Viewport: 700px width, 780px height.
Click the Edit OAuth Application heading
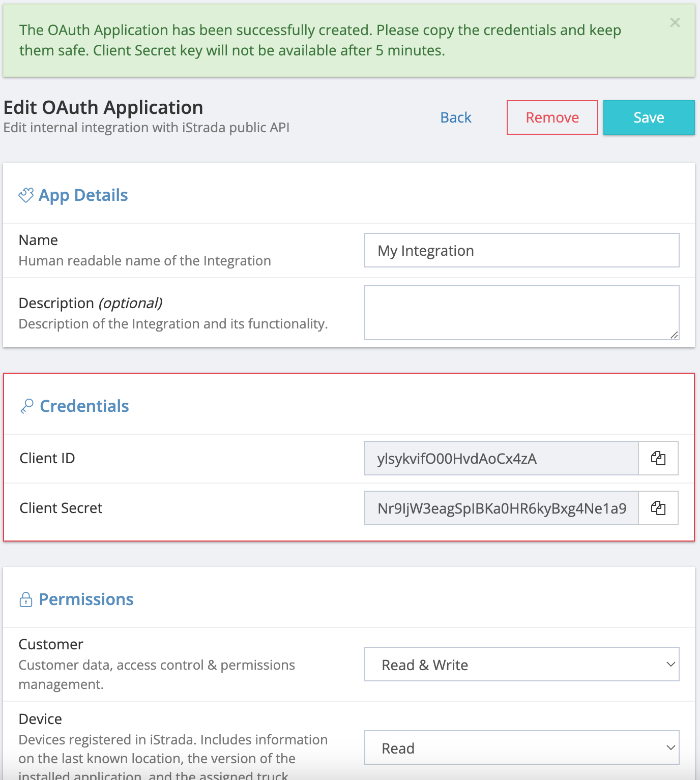[103, 107]
